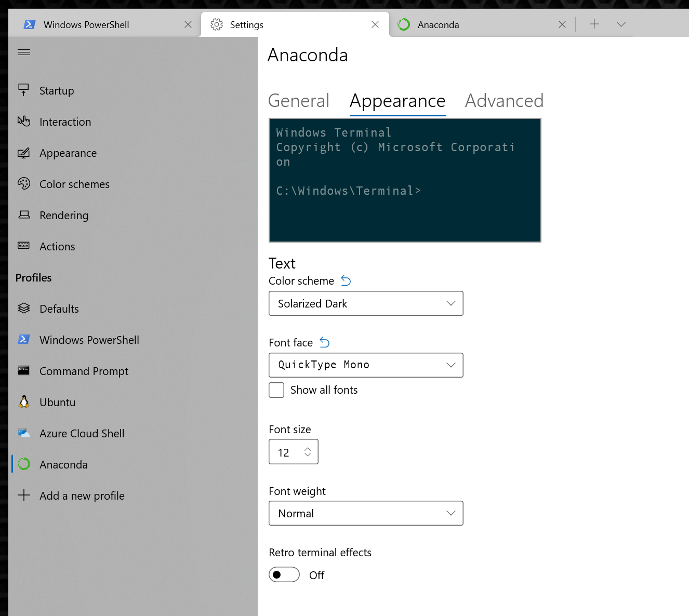Select the Interaction settings icon
The image size is (689, 616).
click(x=24, y=122)
